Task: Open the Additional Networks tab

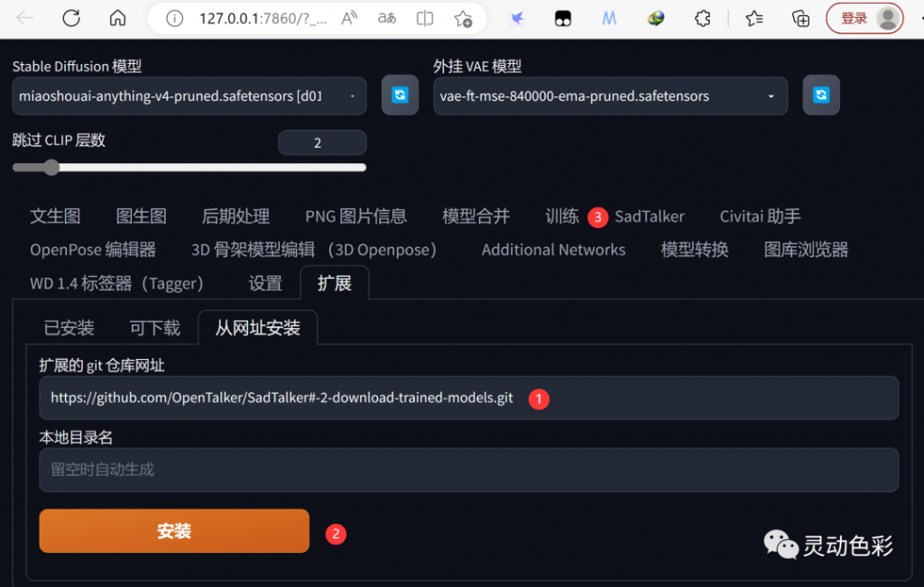Action: click(x=553, y=250)
